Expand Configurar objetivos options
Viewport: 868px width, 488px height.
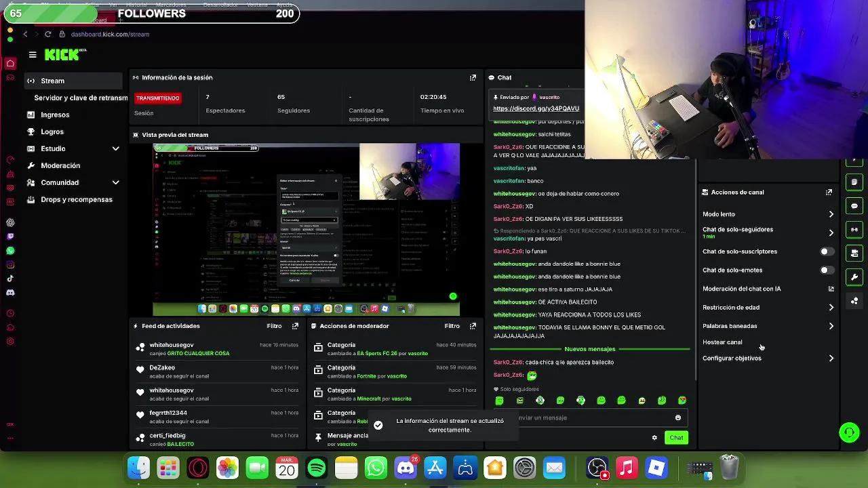pos(831,359)
